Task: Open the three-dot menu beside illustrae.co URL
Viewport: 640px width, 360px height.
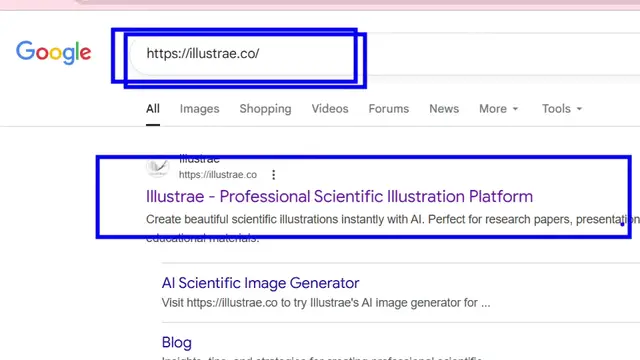Action: coord(273,175)
